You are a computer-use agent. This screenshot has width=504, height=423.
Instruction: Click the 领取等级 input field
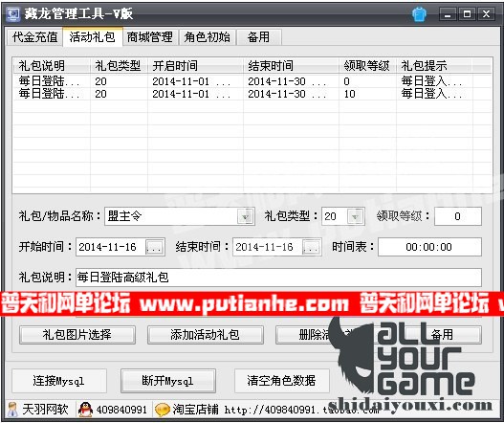click(458, 216)
